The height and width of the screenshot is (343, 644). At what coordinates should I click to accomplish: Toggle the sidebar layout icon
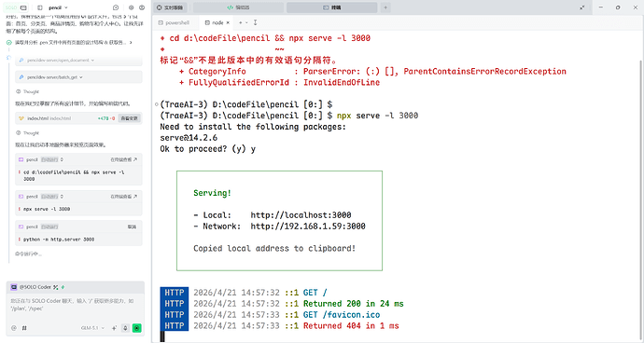point(40,7)
